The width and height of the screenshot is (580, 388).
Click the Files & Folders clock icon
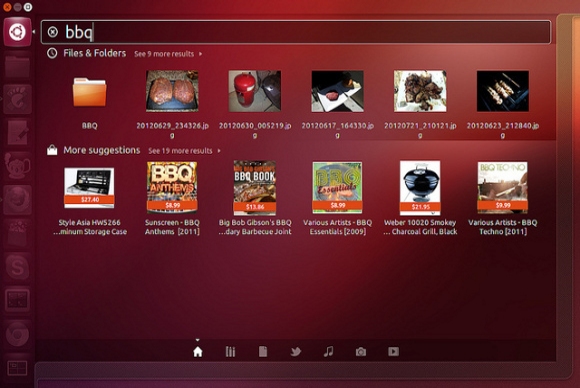[x=52, y=53]
